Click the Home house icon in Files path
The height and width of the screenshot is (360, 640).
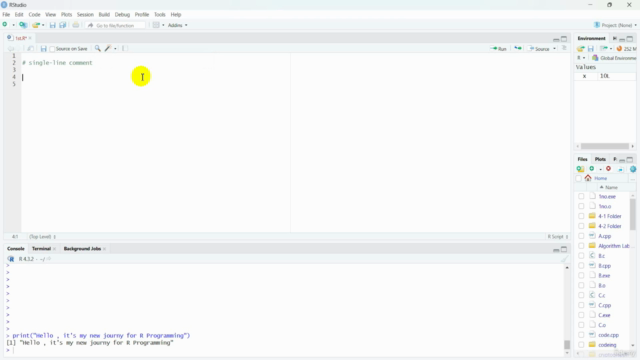tap(588, 178)
